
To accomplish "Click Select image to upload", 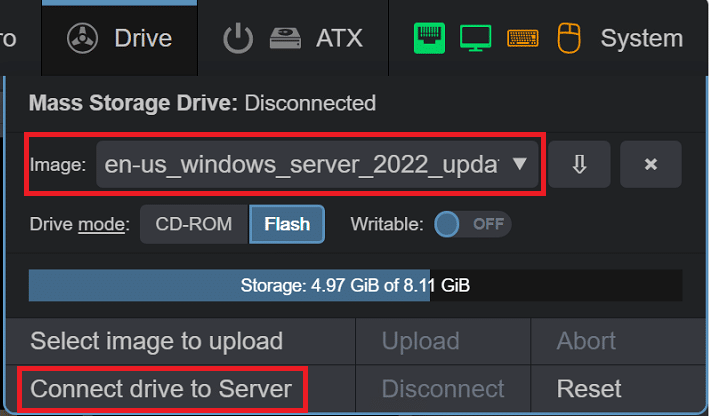I will (x=156, y=341).
